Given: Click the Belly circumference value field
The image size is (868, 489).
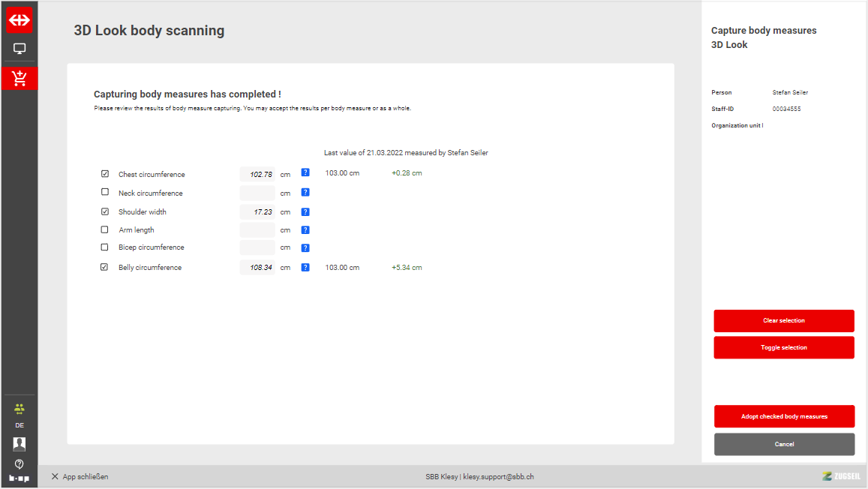Looking at the screenshot, I should (257, 267).
